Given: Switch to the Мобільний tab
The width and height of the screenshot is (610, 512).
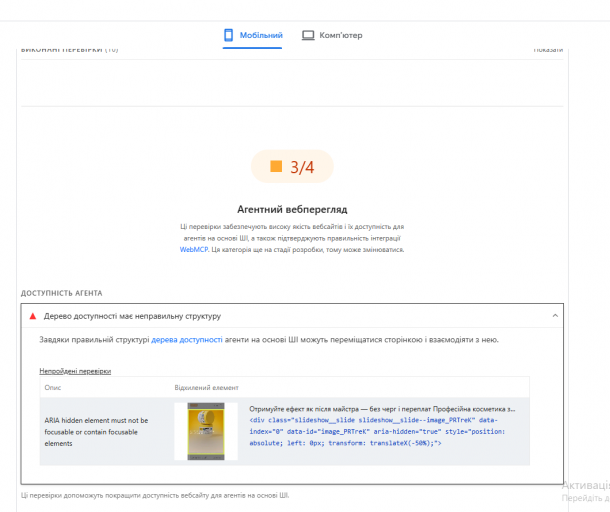Looking at the screenshot, I should [x=253, y=35].
